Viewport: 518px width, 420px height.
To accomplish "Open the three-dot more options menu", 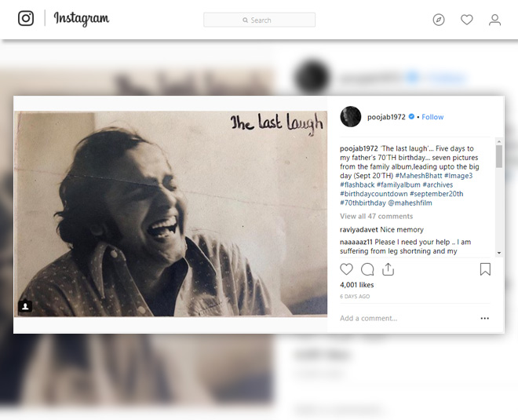I will (484, 318).
